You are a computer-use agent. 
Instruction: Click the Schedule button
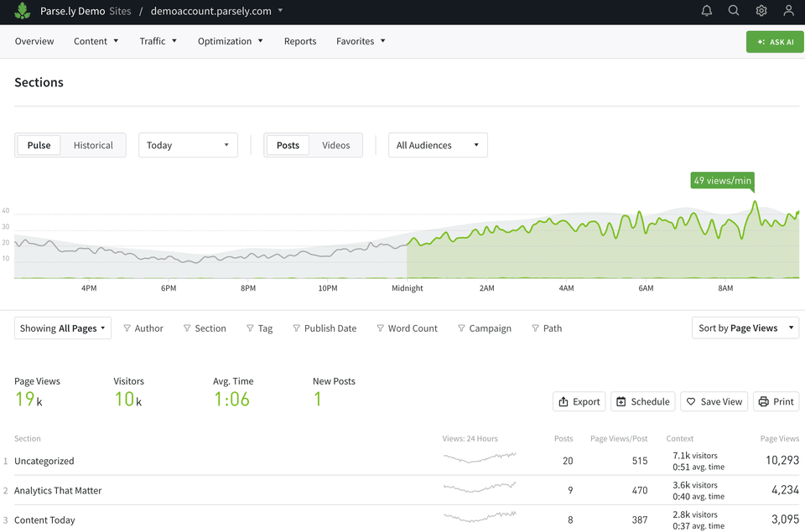point(642,401)
